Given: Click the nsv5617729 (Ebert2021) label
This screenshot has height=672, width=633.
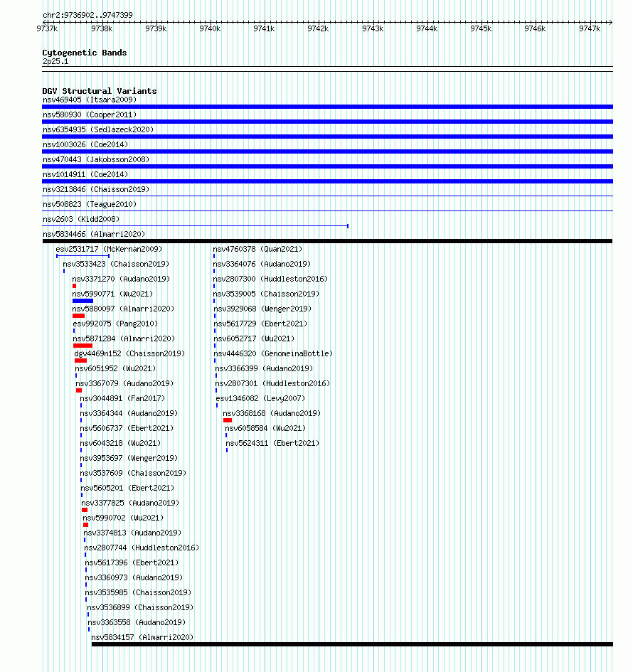Looking at the screenshot, I should [260, 324].
